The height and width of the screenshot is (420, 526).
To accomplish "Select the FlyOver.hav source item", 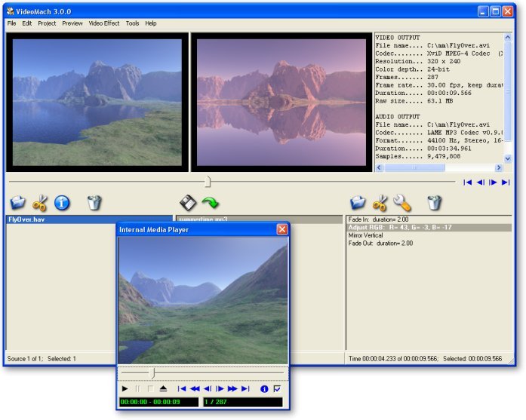I will coord(89,219).
